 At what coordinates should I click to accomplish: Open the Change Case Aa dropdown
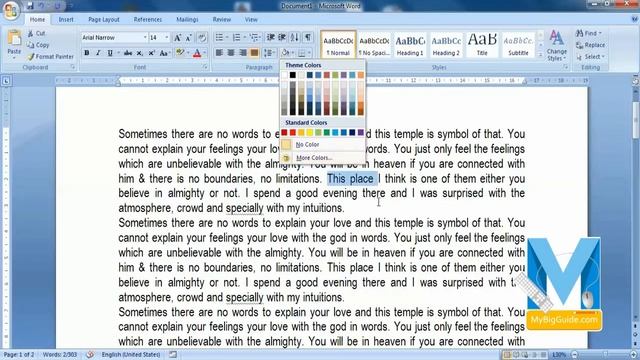click(164, 53)
